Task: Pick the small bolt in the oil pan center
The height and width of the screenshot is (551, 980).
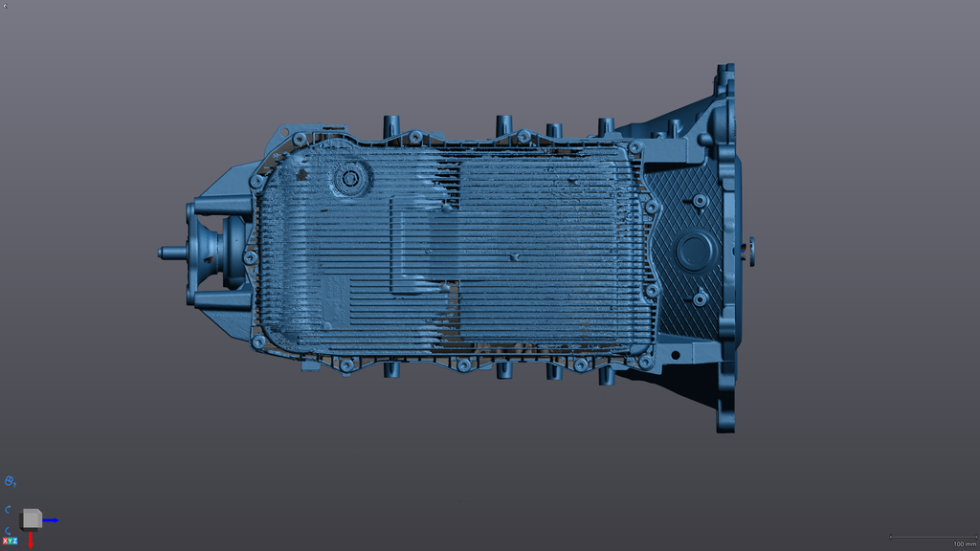Action: click(515, 256)
